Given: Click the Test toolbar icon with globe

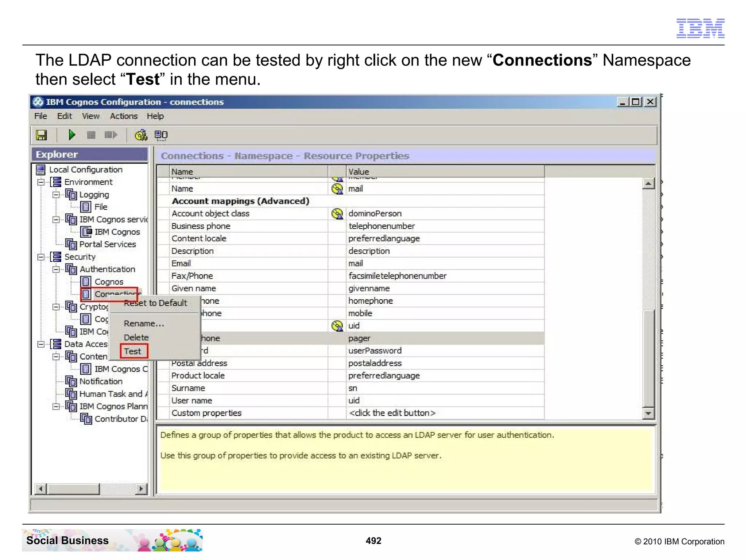Looking at the screenshot, I should coord(141,135).
